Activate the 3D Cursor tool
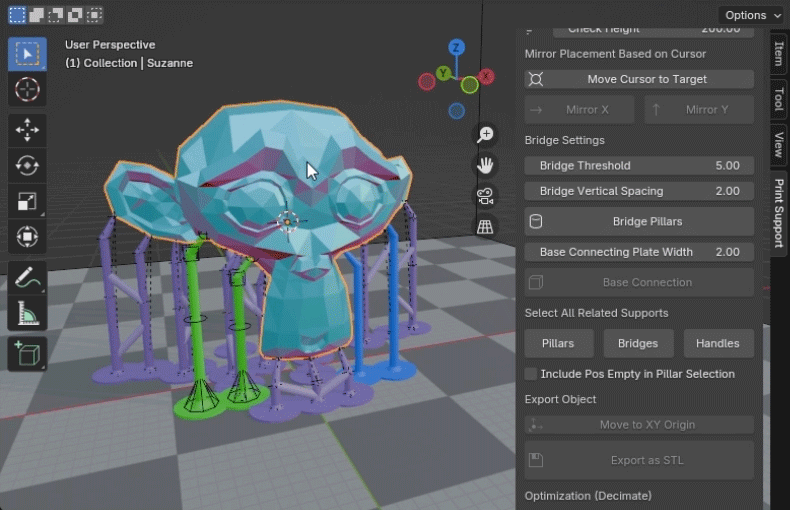The image size is (790, 510). pyautogui.click(x=27, y=90)
